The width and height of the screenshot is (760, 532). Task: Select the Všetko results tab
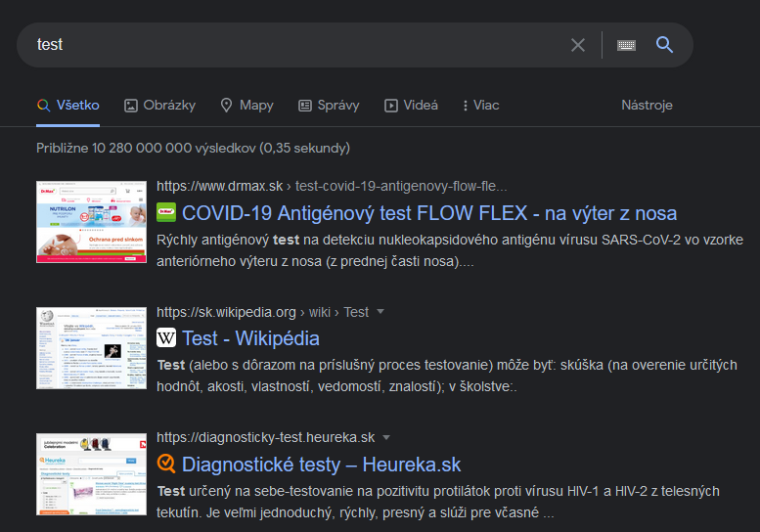pos(68,106)
